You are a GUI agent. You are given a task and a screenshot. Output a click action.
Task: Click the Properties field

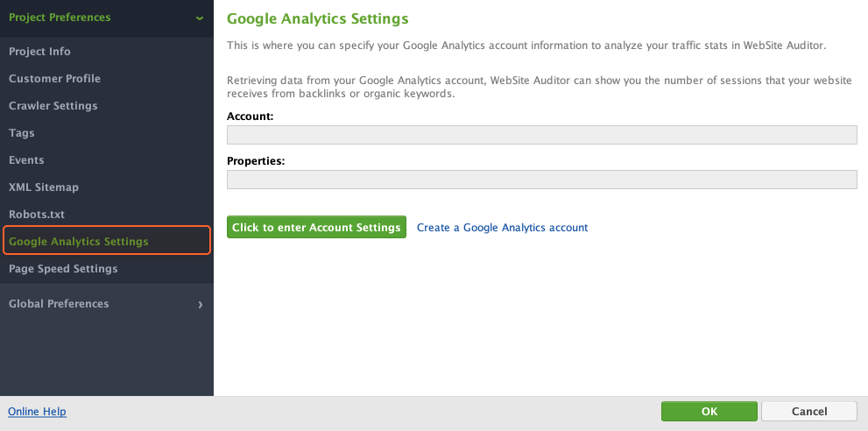pyautogui.click(x=541, y=180)
